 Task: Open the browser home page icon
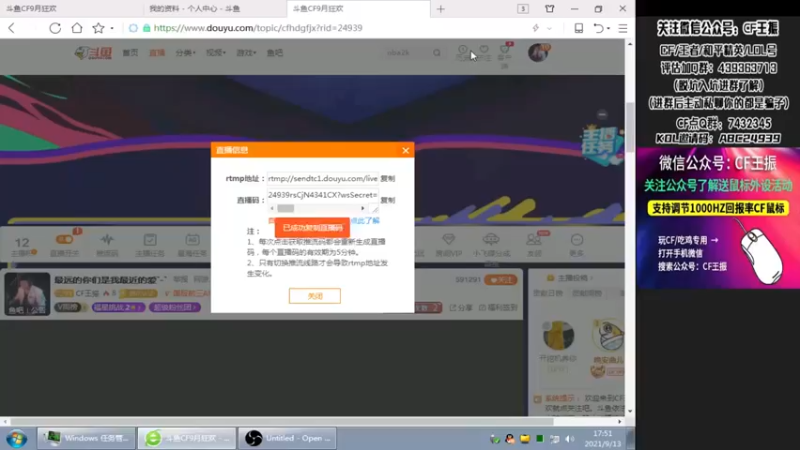(77, 28)
